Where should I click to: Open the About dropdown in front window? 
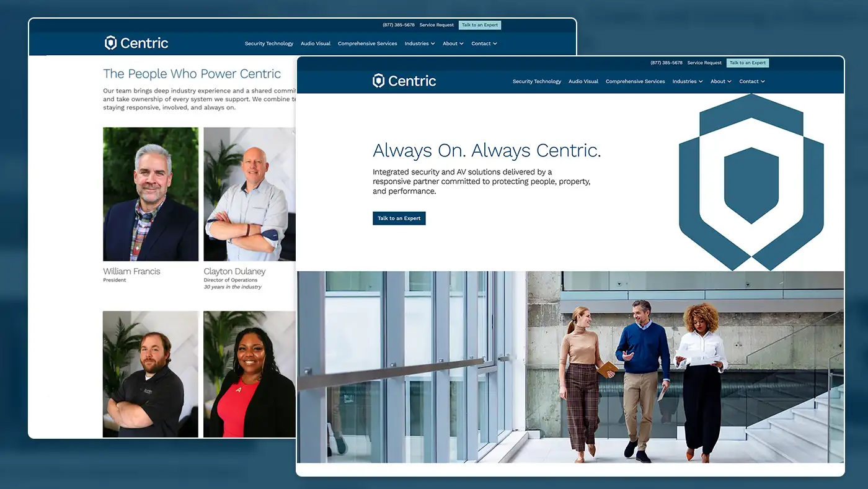point(721,81)
